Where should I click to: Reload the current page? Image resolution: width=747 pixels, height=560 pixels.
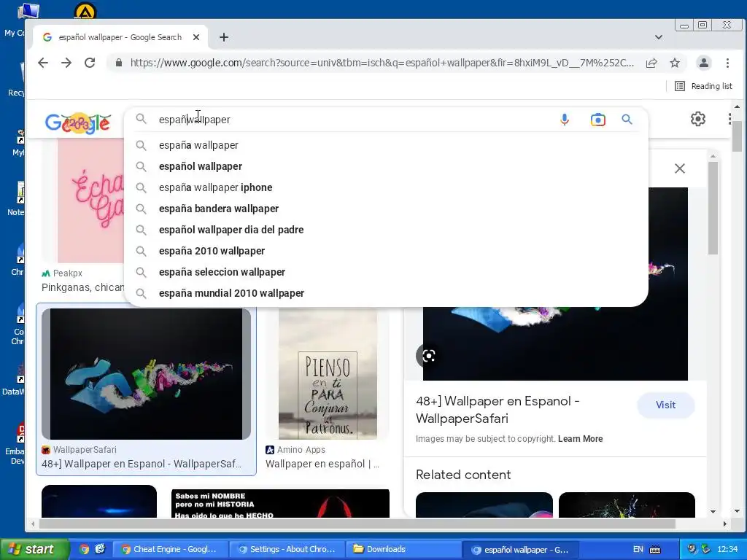tap(90, 63)
